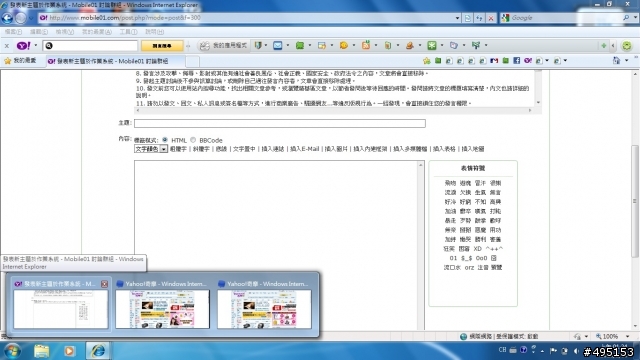
Task: Click the action center flag tray icon
Action: pos(553,351)
